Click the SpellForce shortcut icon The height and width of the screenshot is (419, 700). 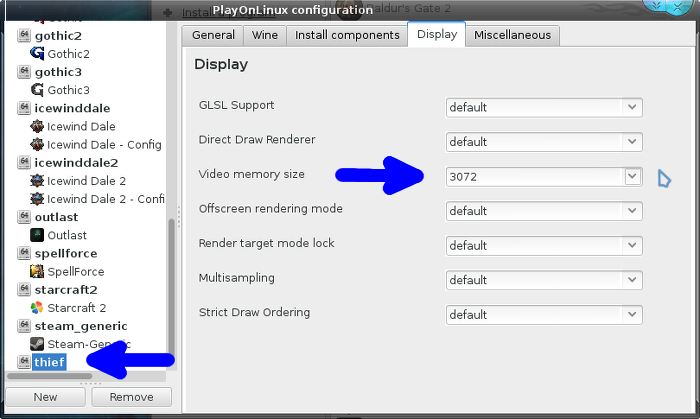(37, 271)
